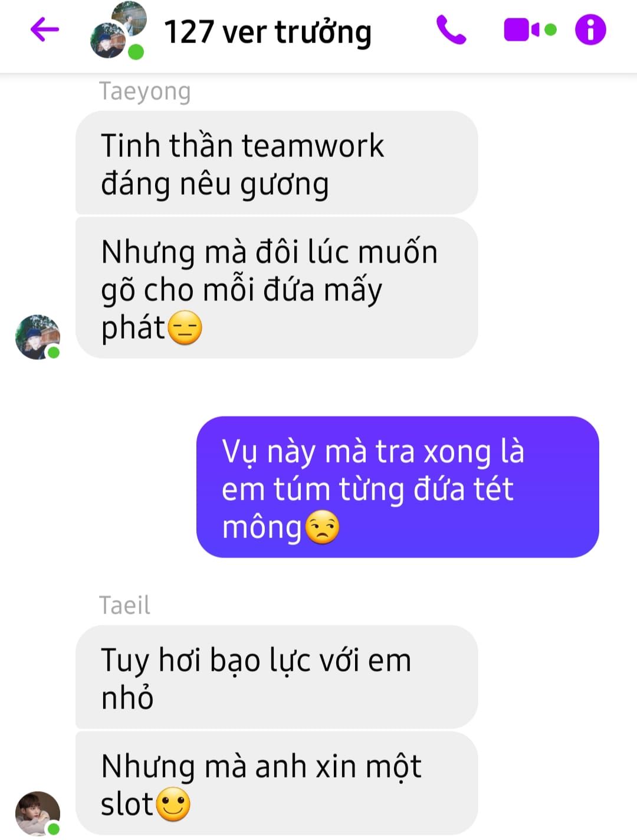Tap the group name '127 ver trưởng'

click(x=268, y=32)
